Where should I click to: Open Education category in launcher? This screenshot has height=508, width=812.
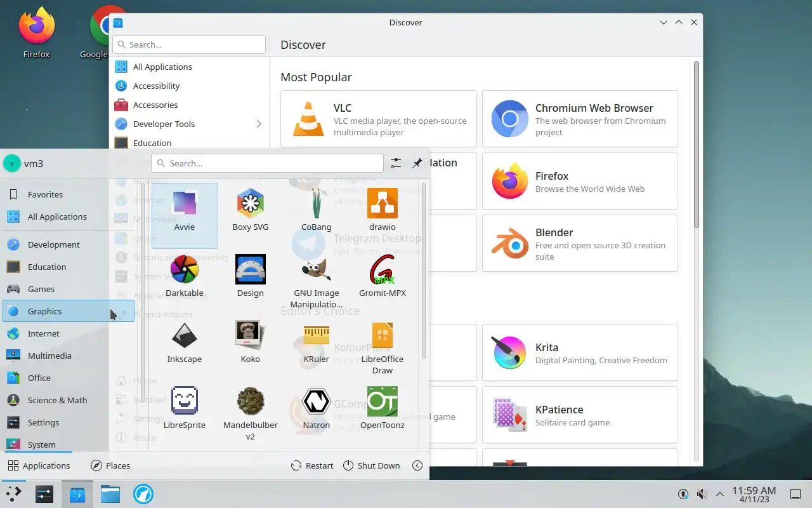(x=69, y=267)
